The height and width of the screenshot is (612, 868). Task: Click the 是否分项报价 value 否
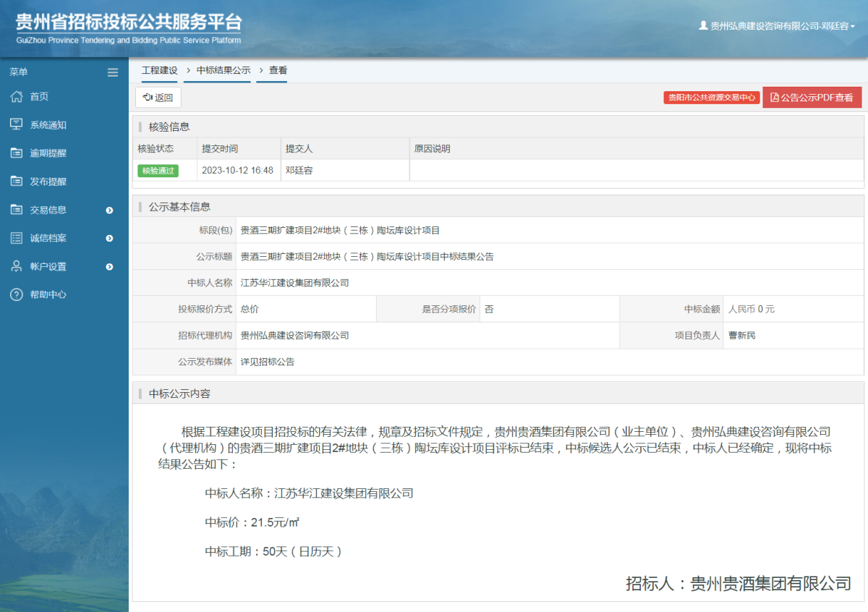point(489,309)
